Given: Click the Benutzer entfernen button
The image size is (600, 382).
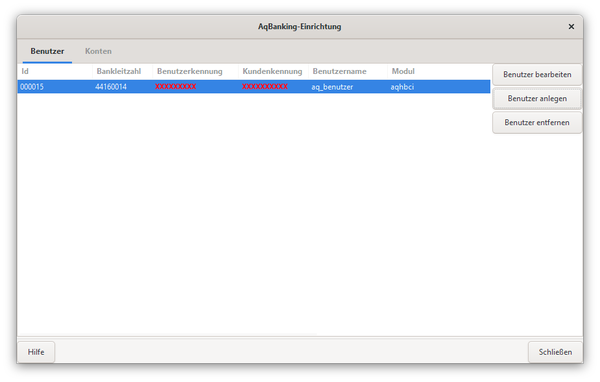Looking at the screenshot, I should coord(537,122).
